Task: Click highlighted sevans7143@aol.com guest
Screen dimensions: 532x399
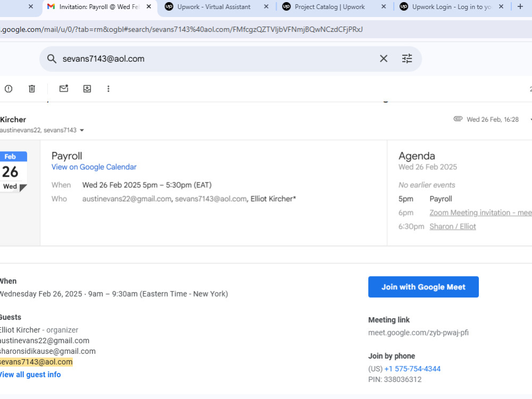Action: click(36, 362)
